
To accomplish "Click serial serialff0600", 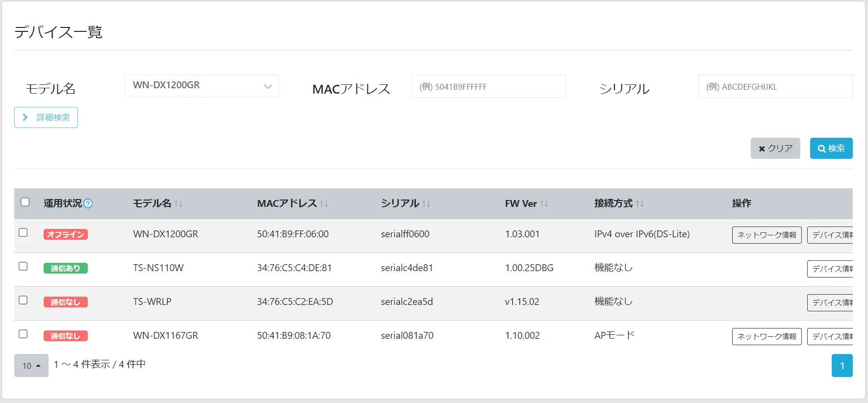I will [405, 234].
